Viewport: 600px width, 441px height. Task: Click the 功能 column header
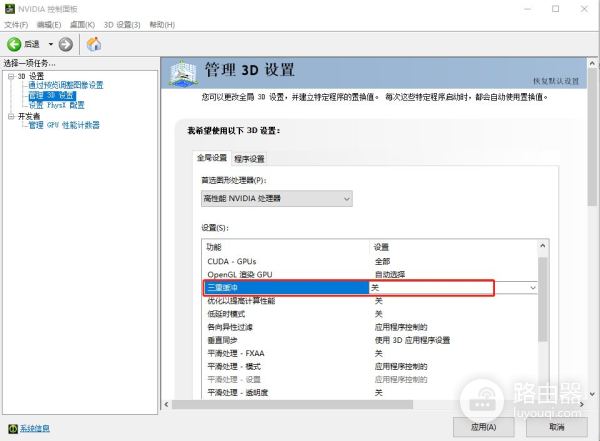click(286, 247)
